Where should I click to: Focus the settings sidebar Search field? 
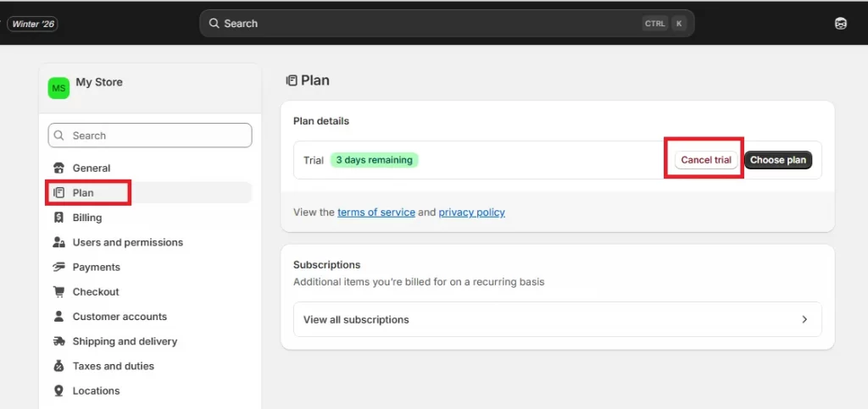pyautogui.click(x=150, y=135)
